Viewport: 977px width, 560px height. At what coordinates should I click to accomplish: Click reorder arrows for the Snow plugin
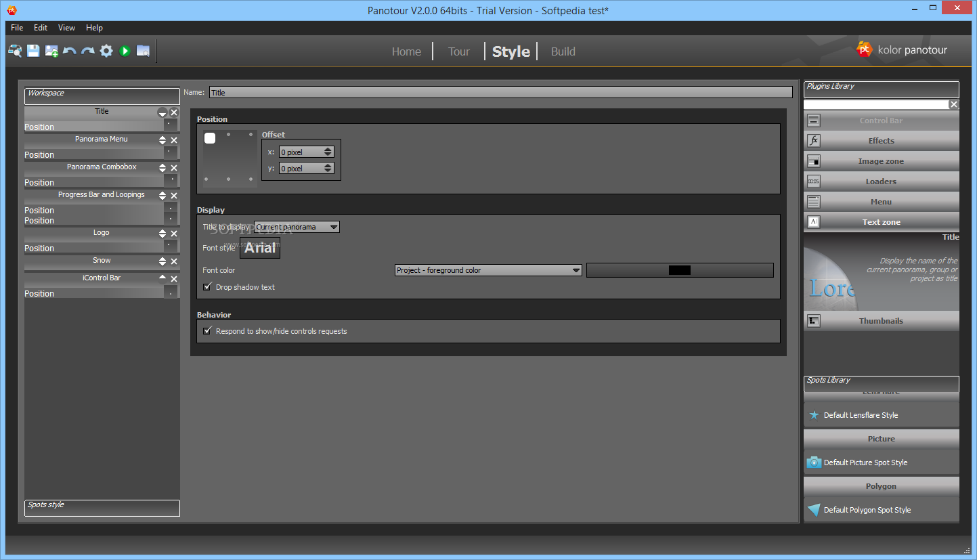[162, 261]
